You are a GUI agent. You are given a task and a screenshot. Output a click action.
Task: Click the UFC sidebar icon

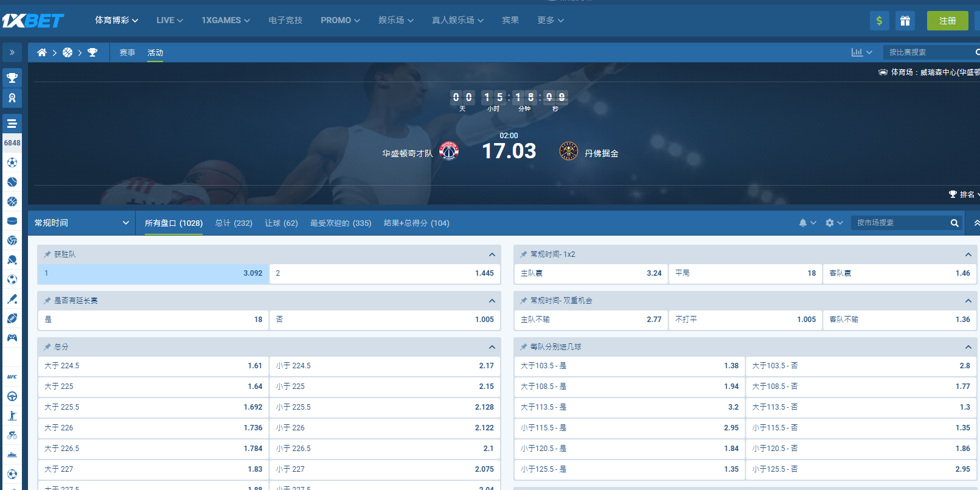[x=12, y=377]
